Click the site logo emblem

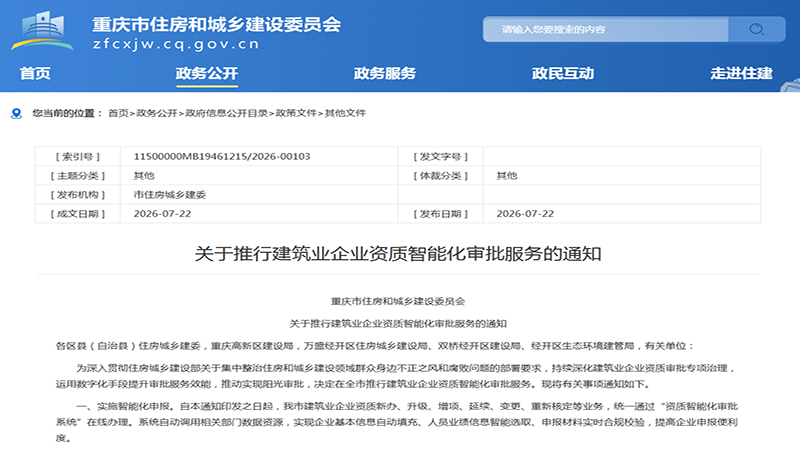point(42,31)
